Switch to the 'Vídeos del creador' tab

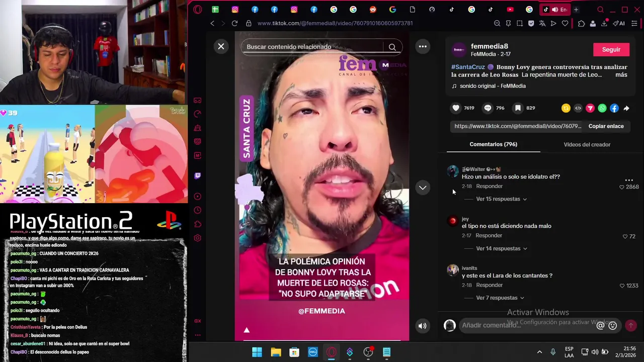tap(587, 144)
